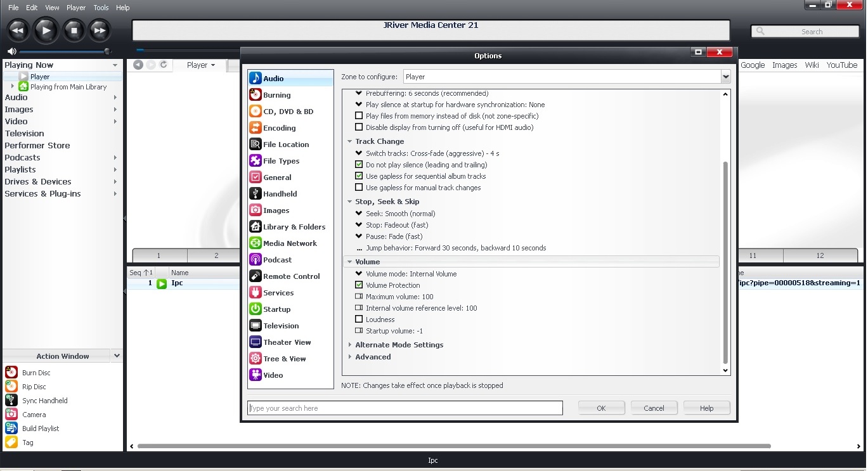Open Startup options category

coord(290,309)
